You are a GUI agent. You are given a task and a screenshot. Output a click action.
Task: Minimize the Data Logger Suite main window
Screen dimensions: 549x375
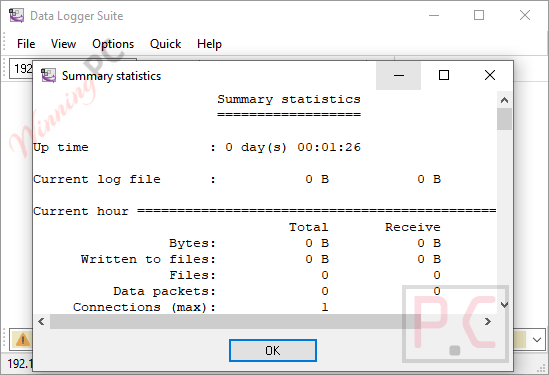[x=434, y=15]
